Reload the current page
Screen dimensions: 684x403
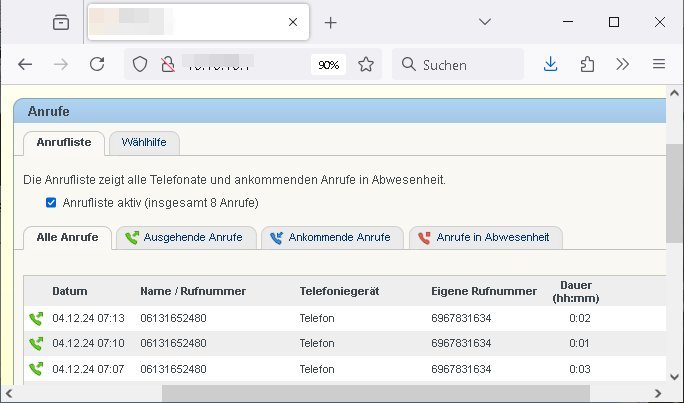click(97, 64)
